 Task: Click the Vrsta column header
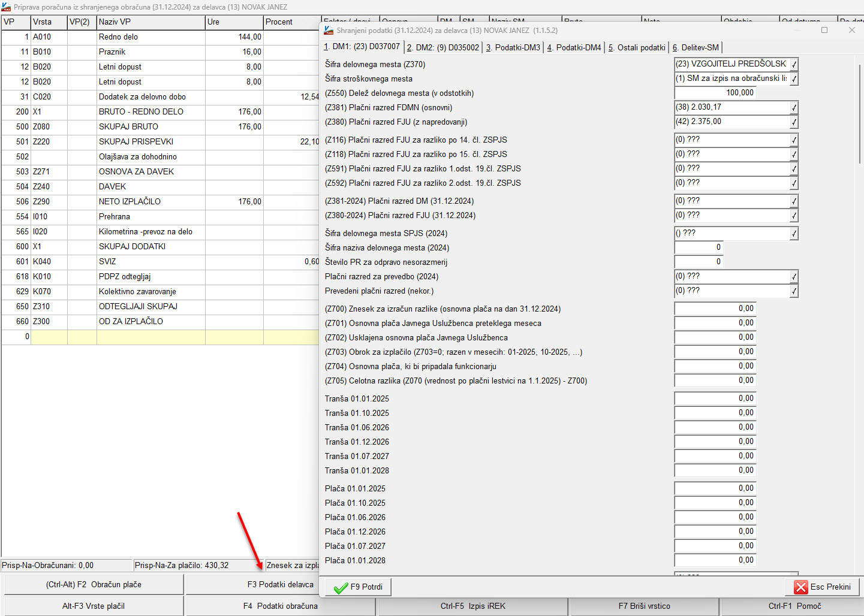click(x=49, y=22)
